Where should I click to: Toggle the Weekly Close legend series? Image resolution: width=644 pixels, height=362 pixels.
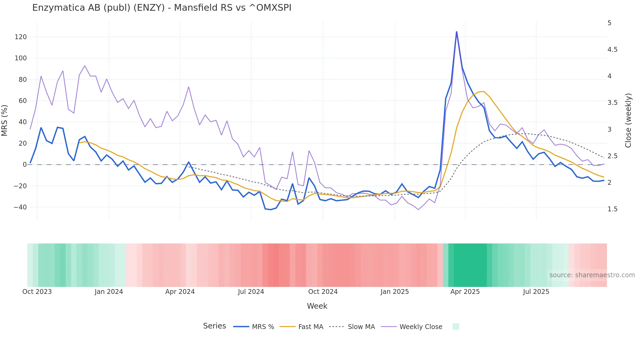(412, 327)
